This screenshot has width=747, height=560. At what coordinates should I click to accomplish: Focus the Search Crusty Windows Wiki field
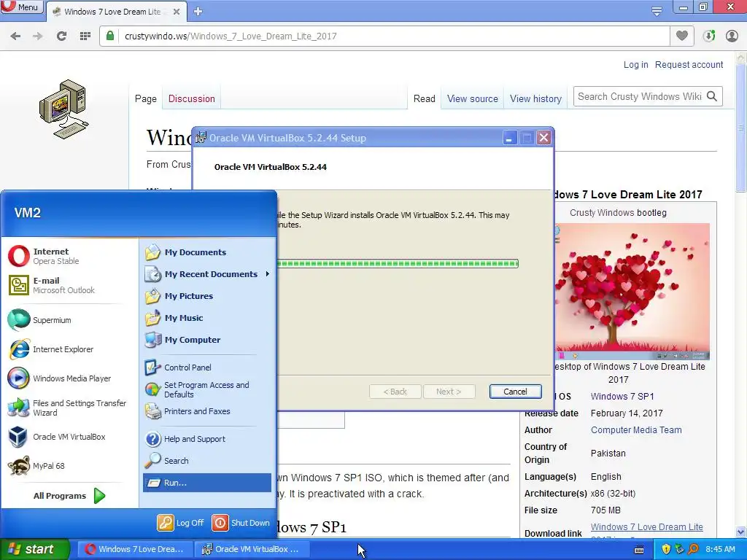639,97
